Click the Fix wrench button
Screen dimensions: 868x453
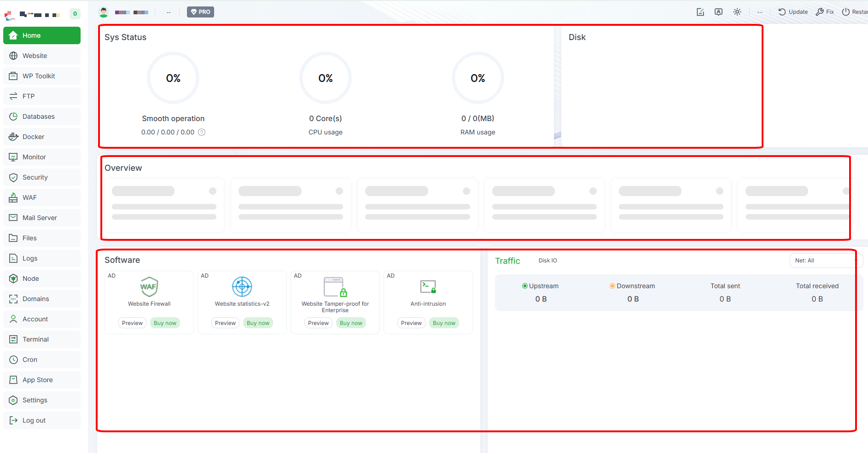pyautogui.click(x=825, y=12)
